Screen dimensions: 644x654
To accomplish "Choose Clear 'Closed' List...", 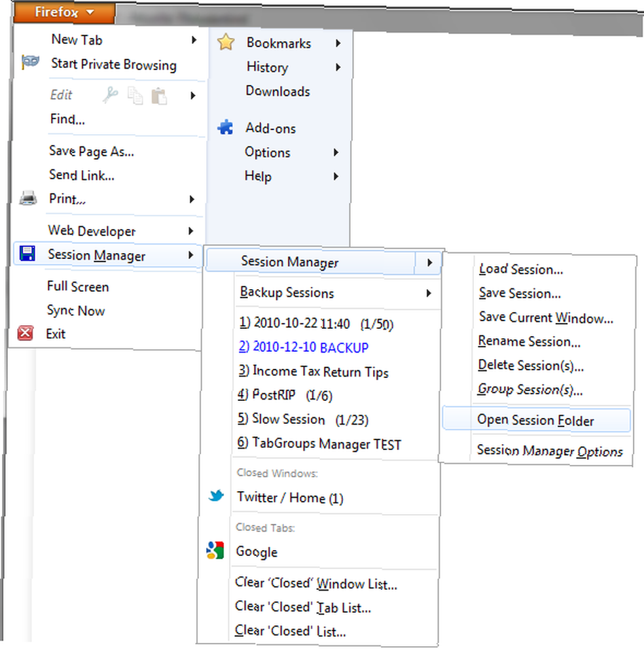I will click(290, 630).
